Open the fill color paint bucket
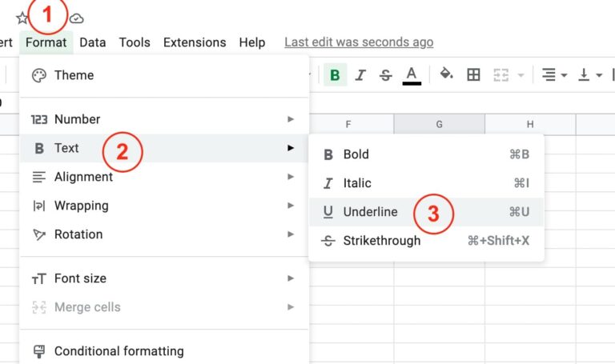 446,74
